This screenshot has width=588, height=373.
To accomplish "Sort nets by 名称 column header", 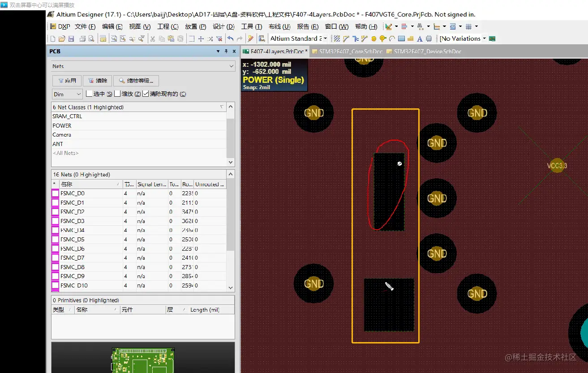I will 91,184.
